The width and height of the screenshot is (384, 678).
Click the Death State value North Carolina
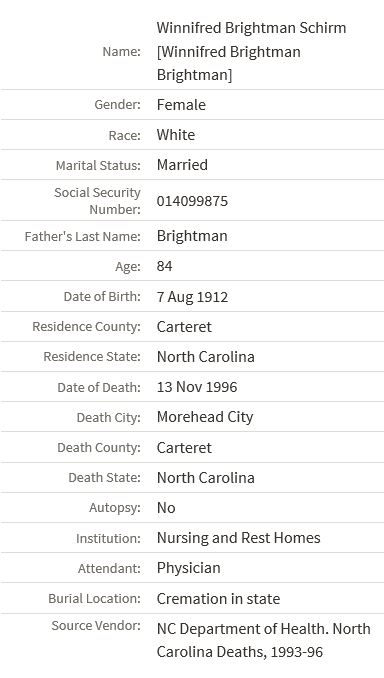[x=205, y=478]
